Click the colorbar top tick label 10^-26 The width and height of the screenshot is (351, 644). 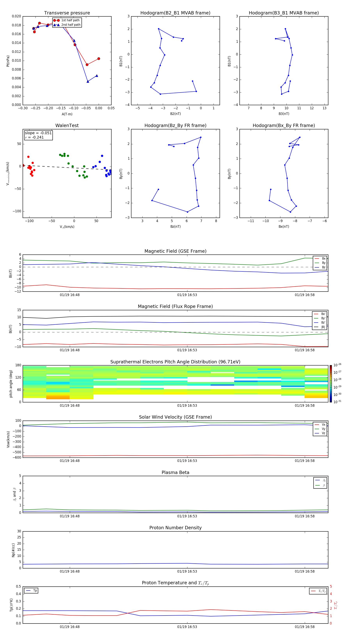click(337, 365)
